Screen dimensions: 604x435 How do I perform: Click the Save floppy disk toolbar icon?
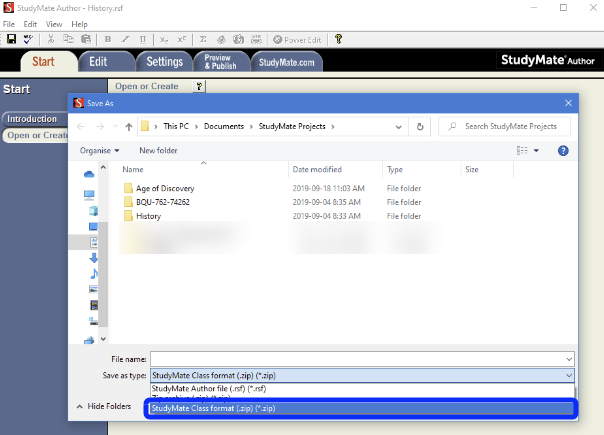12,39
